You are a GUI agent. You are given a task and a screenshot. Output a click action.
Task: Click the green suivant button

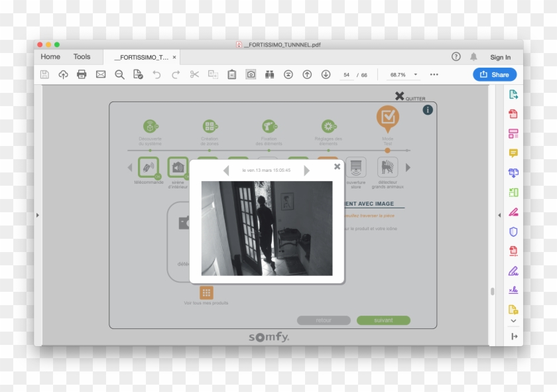383,320
